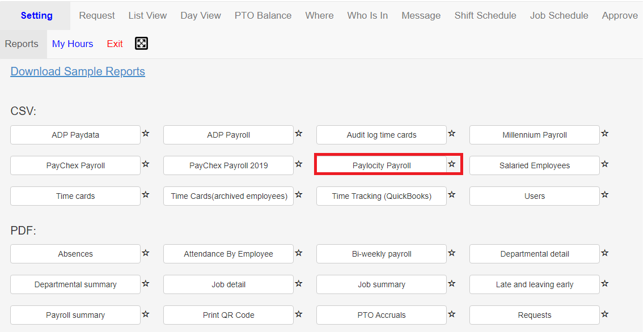644x332 pixels.
Task: Click the red Exit menu item
Action: (x=115, y=44)
